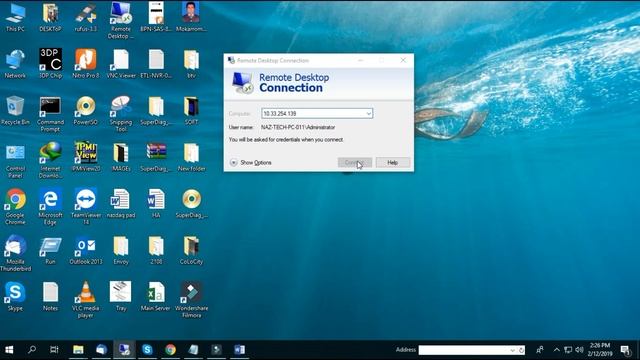The width and height of the screenshot is (640, 360).
Task: Select the 3DP Chip shortcut
Action: pyautogui.click(x=50, y=64)
